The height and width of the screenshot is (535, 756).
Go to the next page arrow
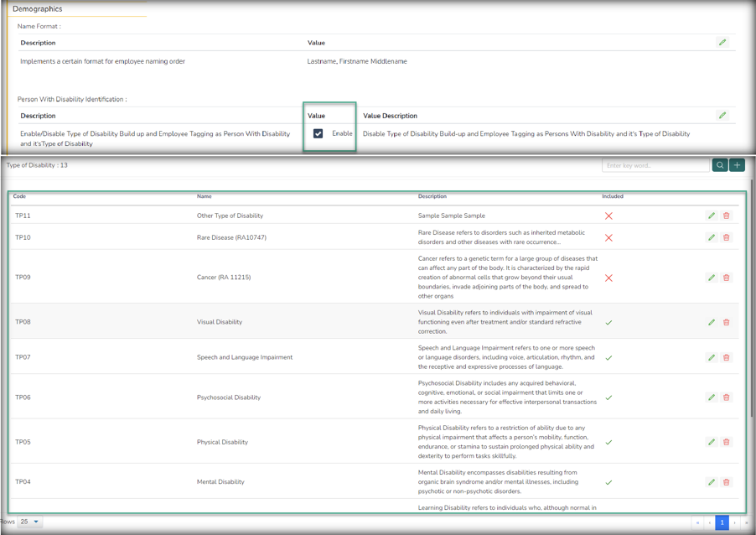pyautogui.click(x=734, y=522)
